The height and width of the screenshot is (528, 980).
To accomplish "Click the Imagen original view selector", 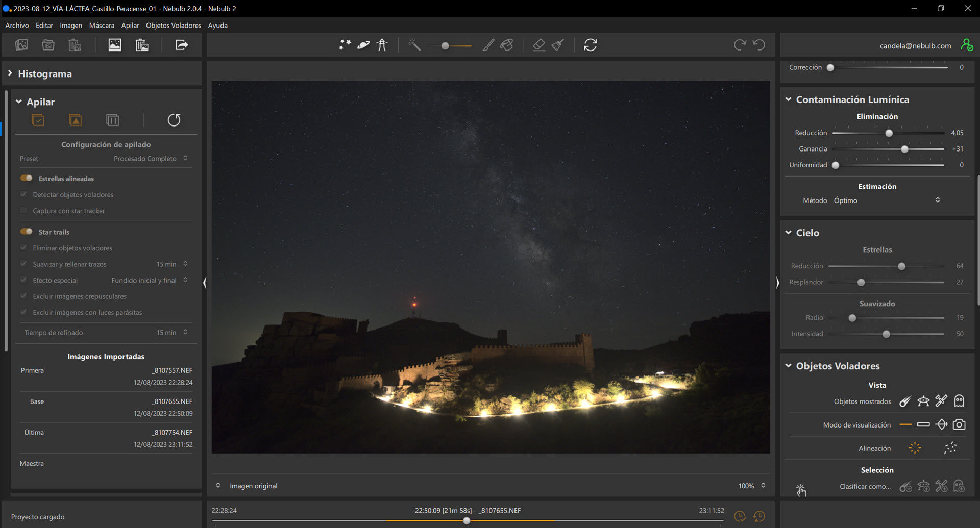I will [253, 486].
